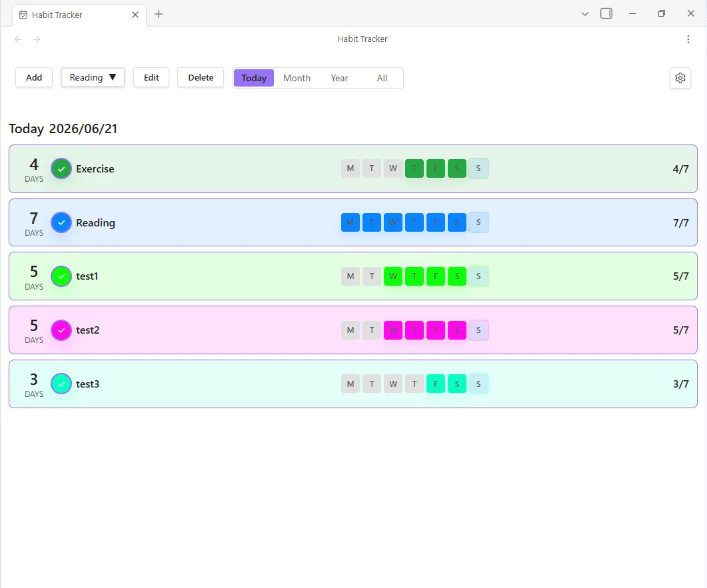The height and width of the screenshot is (588, 707).
Task: Open a new tab with the plus icon
Action: 159,14
